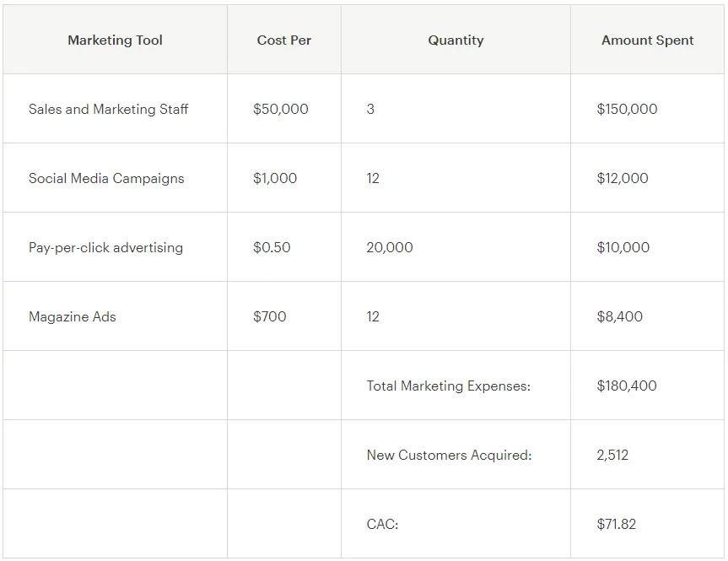Click the Total Marketing Expenses label
The height and width of the screenshot is (561, 728).
448,386
